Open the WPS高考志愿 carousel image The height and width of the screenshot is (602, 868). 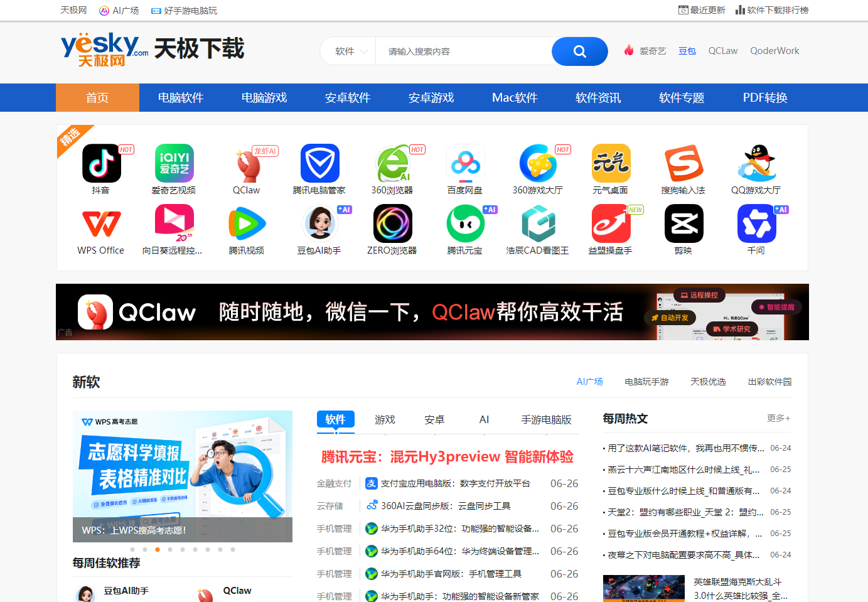point(183,476)
